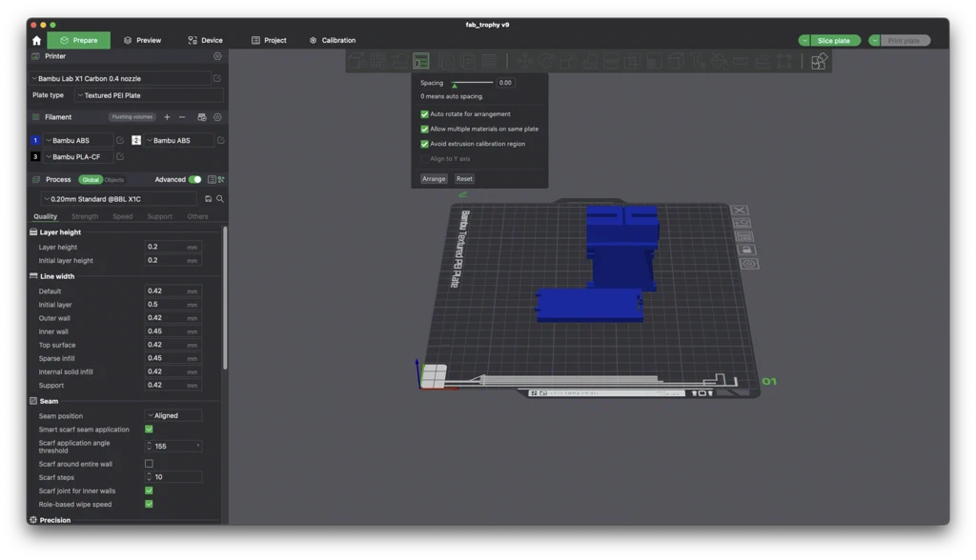
Task: Open the Seam position Aligned dropdown
Action: 173,415
